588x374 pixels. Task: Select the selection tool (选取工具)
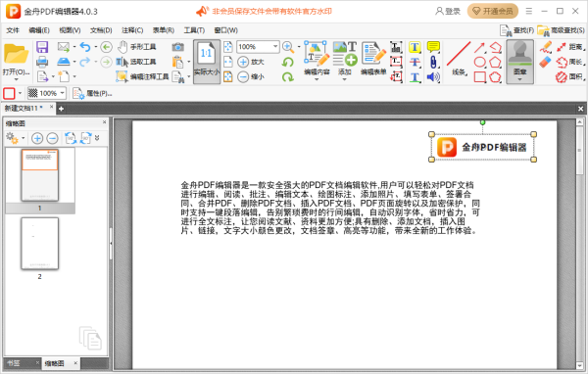136,62
